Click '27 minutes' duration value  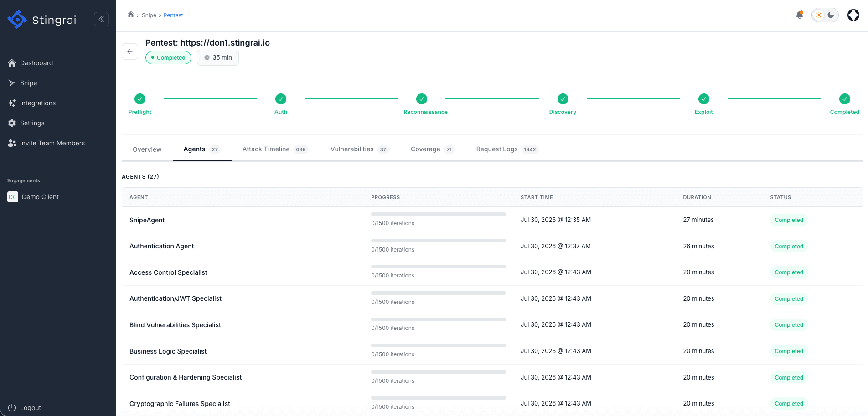[698, 220]
